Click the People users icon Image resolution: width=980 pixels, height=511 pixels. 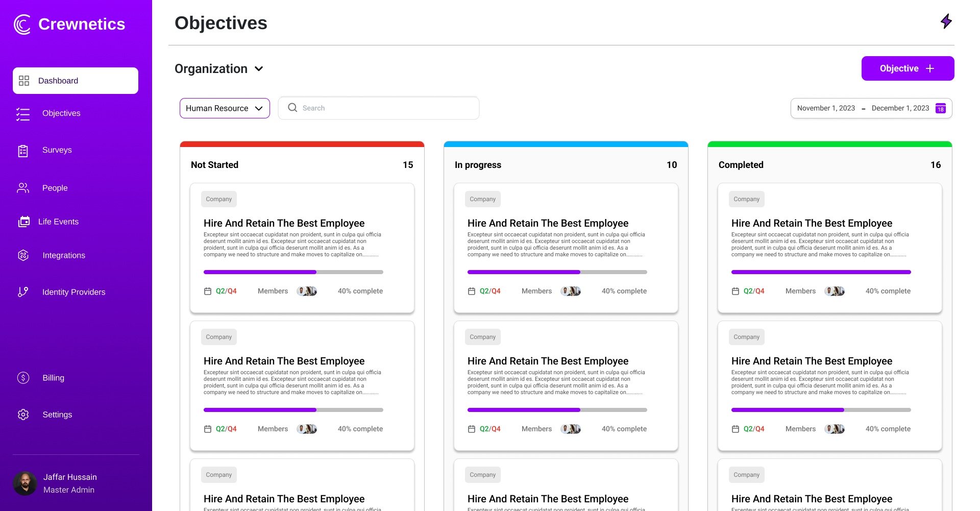tap(23, 188)
